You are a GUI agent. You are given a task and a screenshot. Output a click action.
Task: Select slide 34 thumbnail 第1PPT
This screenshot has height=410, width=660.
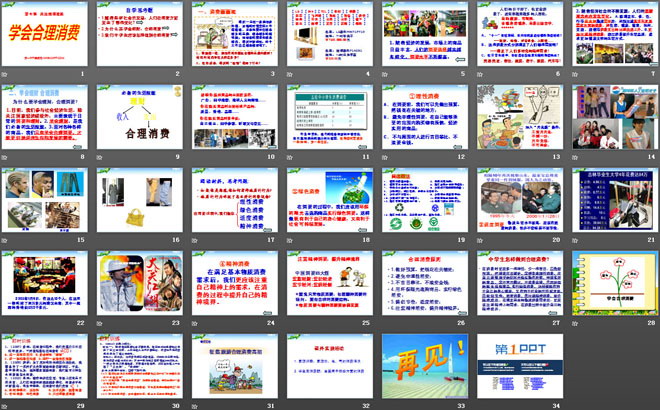tap(520, 366)
